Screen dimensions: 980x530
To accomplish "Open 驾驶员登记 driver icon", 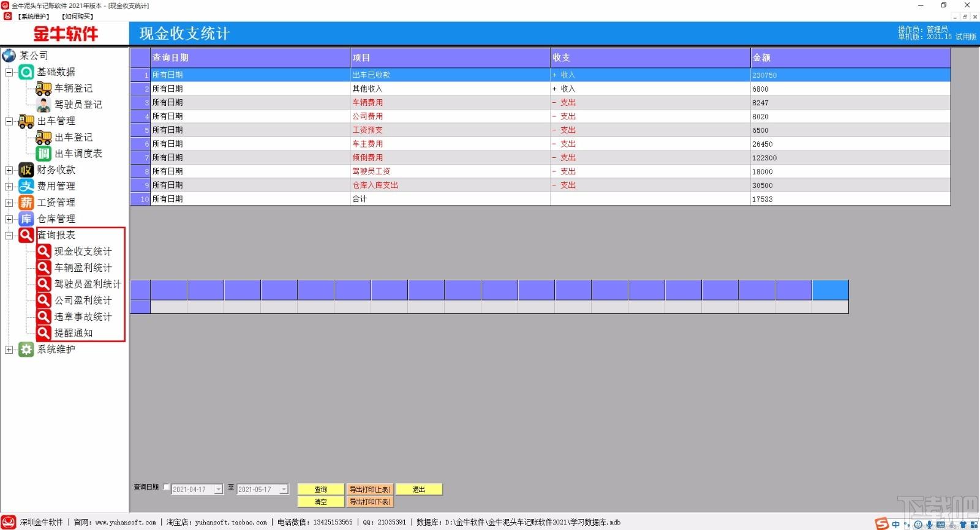I will (x=43, y=105).
